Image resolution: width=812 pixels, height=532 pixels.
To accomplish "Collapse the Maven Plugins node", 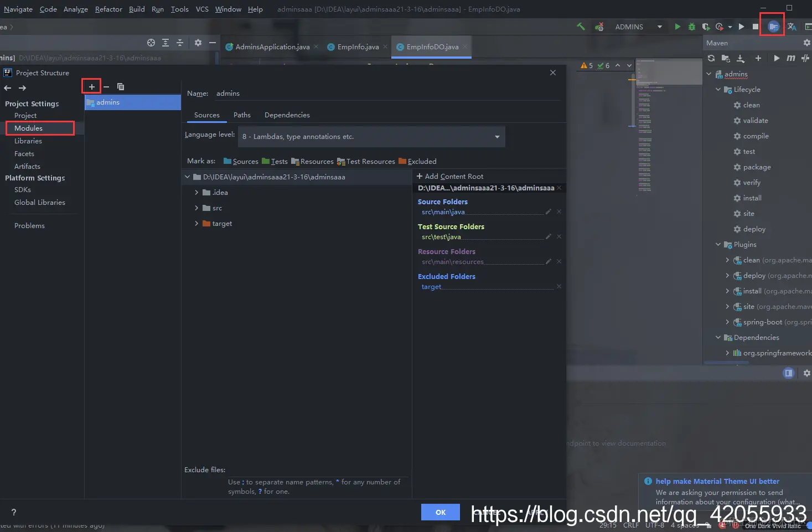I will (x=718, y=244).
